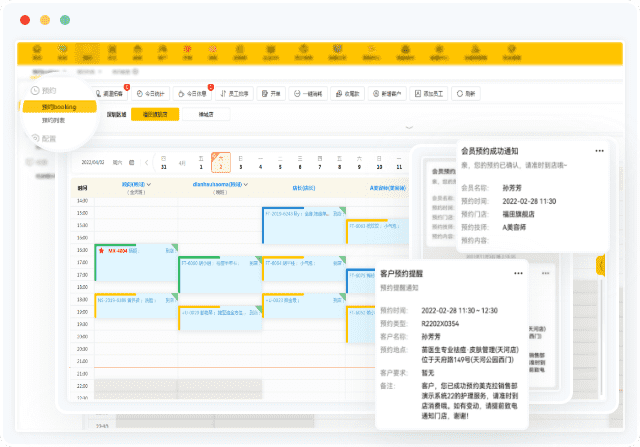Viewport: 640px width, 447px height.
Task: Select date 31 in the date strip
Action: coord(164,162)
